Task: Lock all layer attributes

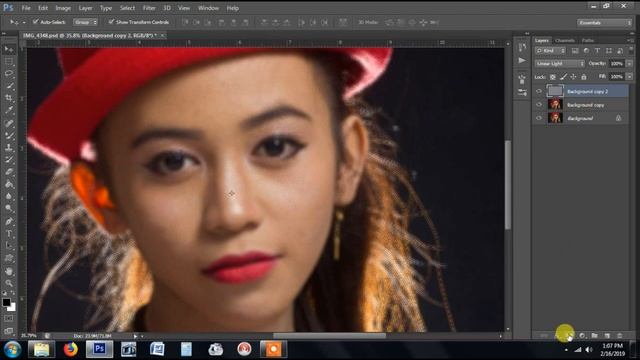Action: pos(584,77)
